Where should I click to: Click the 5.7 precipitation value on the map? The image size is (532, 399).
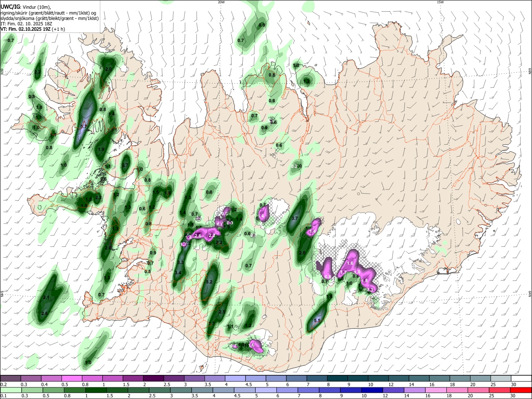(83, 126)
